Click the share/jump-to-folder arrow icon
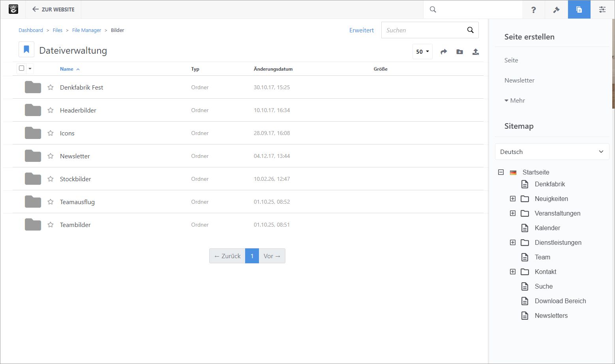615x364 pixels. click(x=444, y=52)
